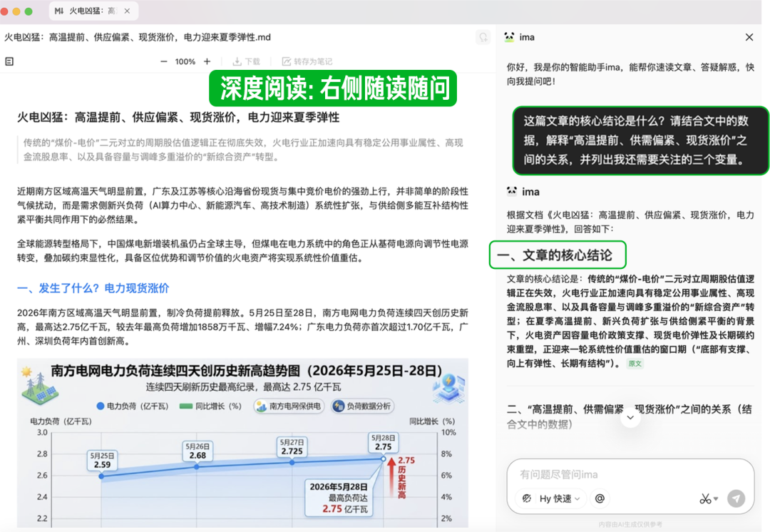The width and height of the screenshot is (770, 532).
Task: Click the green macOS fullscreen button
Action: (x=29, y=11)
